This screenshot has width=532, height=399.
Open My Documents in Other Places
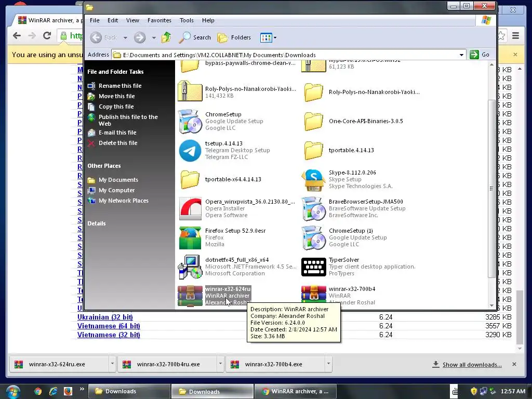pos(118,180)
